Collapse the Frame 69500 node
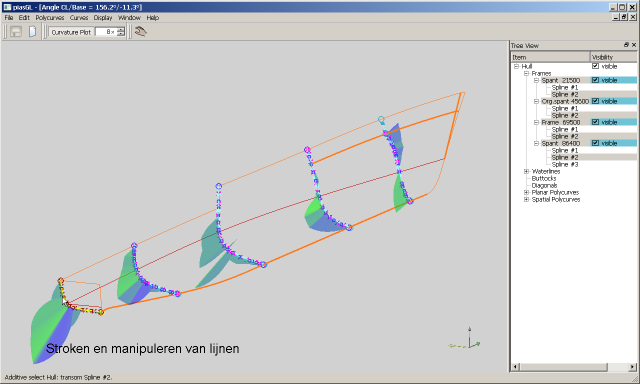Screen dimensions: 640x384 [x=537, y=122]
